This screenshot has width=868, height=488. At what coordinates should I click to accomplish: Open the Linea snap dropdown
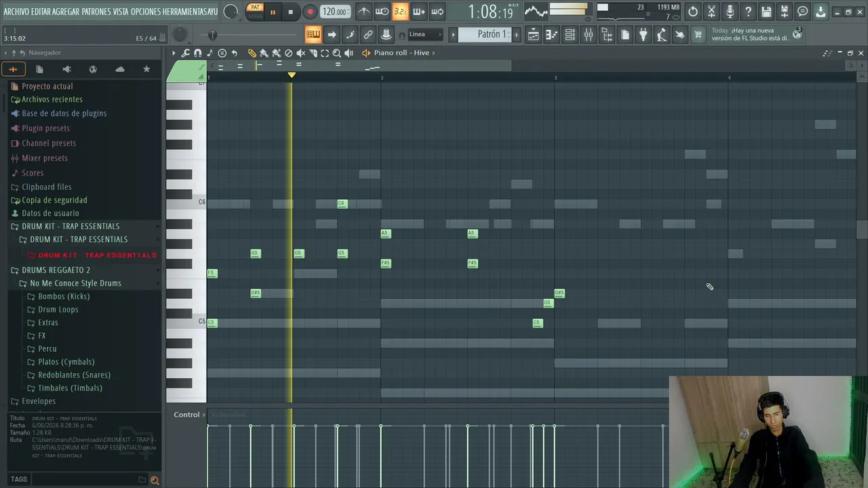tap(426, 35)
